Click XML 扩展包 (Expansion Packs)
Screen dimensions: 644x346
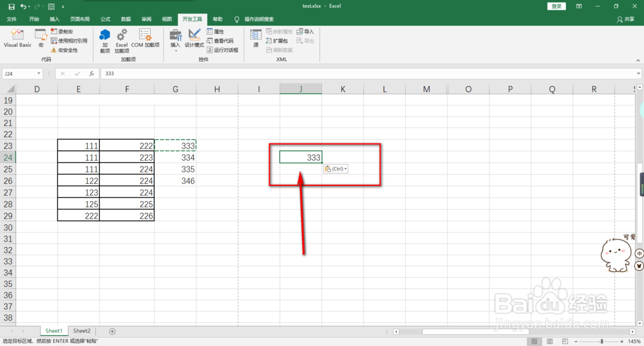(x=277, y=41)
